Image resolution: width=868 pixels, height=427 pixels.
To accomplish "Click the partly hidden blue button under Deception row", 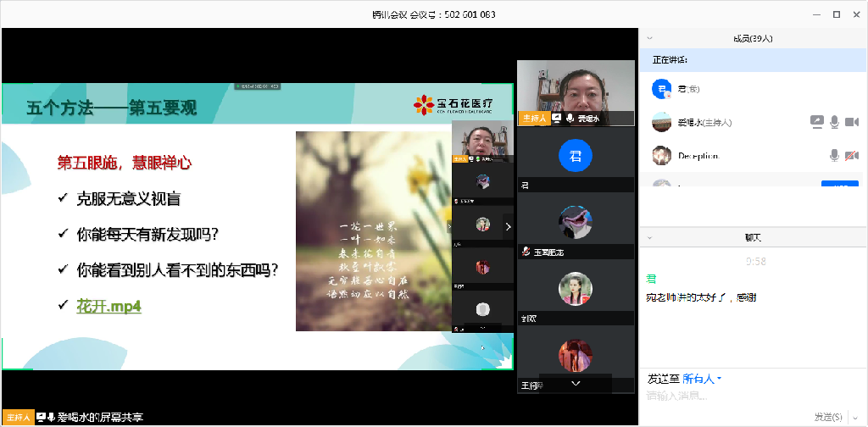I will [840, 184].
